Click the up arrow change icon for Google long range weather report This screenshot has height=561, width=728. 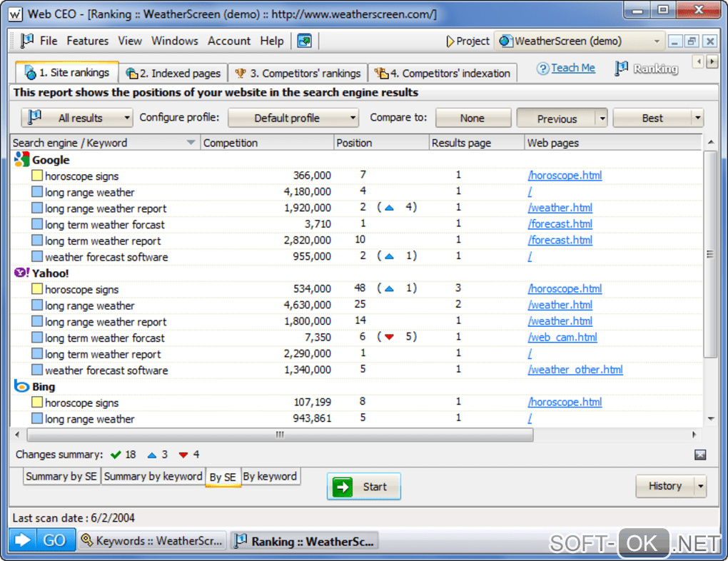pyautogui.click(x=389, y=208)
